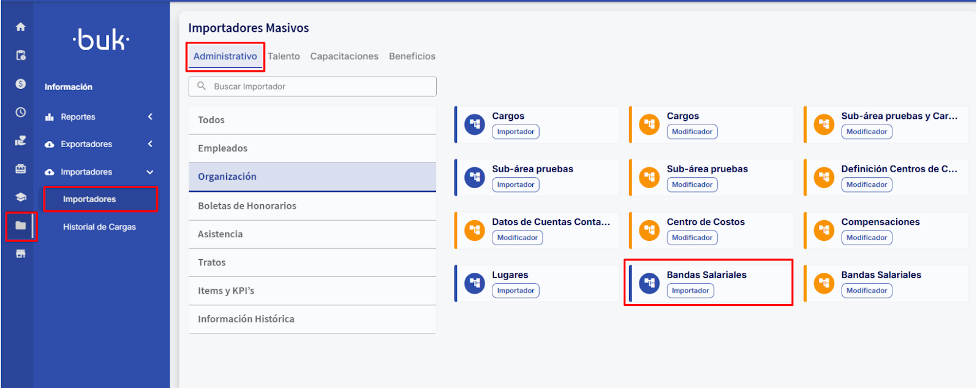Click Importador button under Bandas Salariales

(x=690, y=291)
